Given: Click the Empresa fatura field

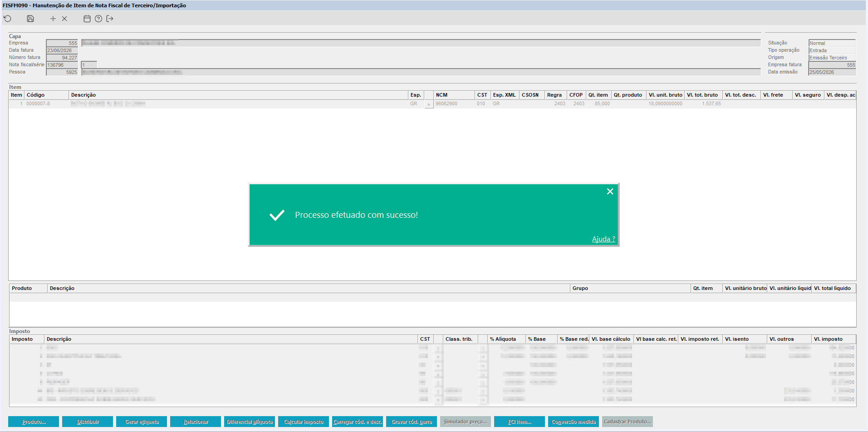Looking at the screenshot, I should click(832, 65).
